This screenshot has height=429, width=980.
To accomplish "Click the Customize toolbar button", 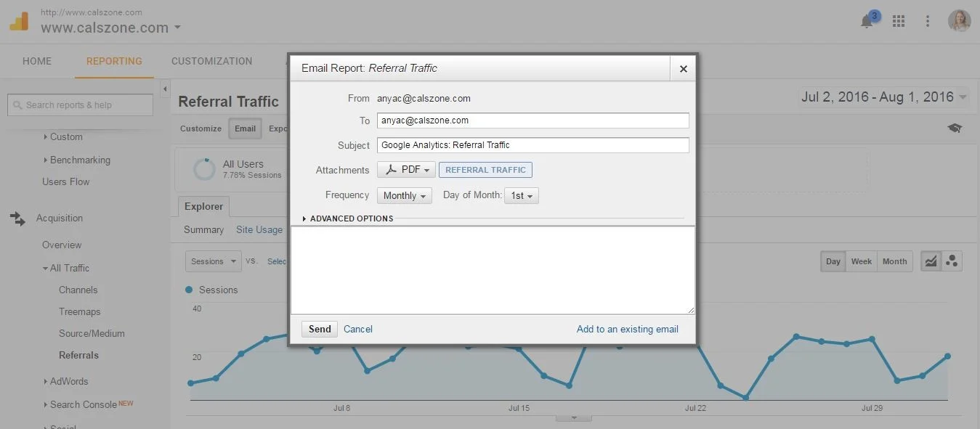I will [201, 128].
